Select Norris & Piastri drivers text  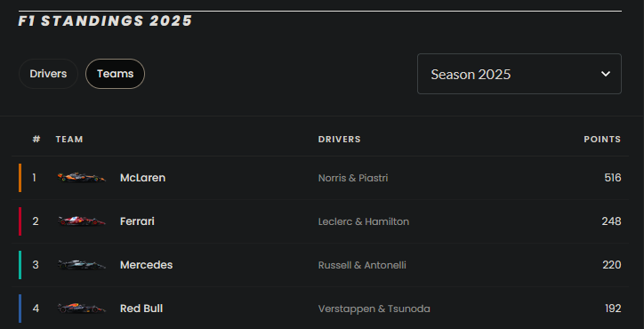pyautogui.click(x=353, y=178)
